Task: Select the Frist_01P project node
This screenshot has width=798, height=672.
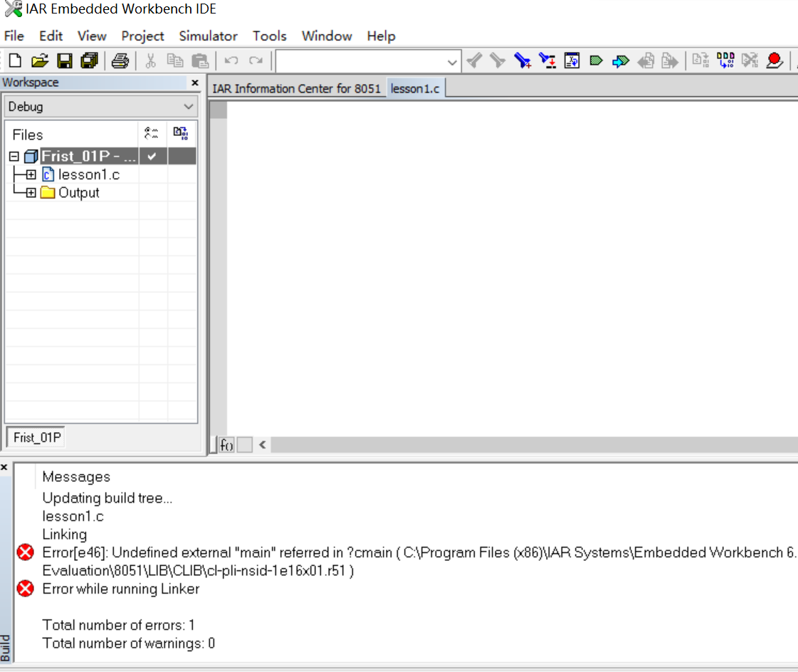Action: (88, 157)
